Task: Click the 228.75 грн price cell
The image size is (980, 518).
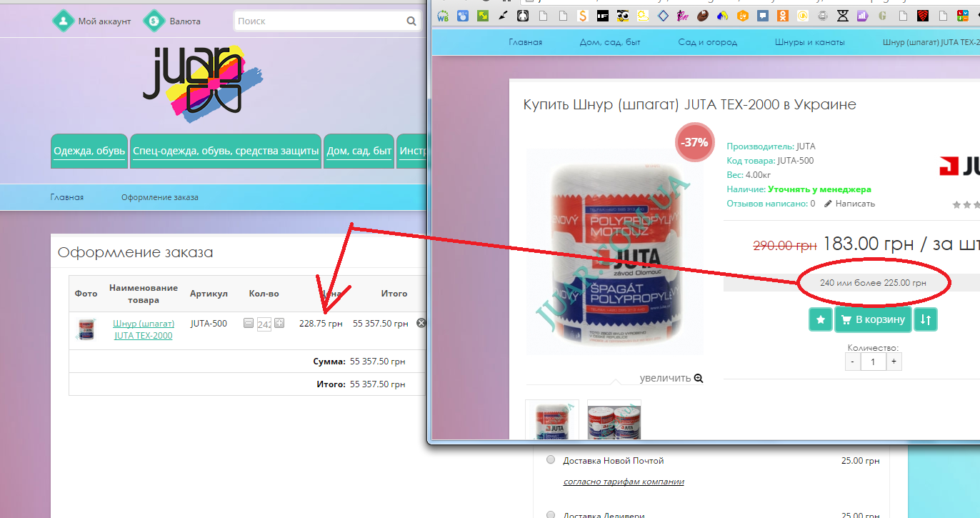Action: (x=321, y=324)
